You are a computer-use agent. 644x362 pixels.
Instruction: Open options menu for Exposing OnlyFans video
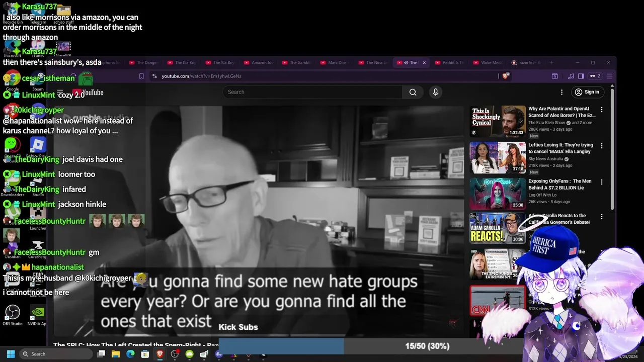coord(601,182)
